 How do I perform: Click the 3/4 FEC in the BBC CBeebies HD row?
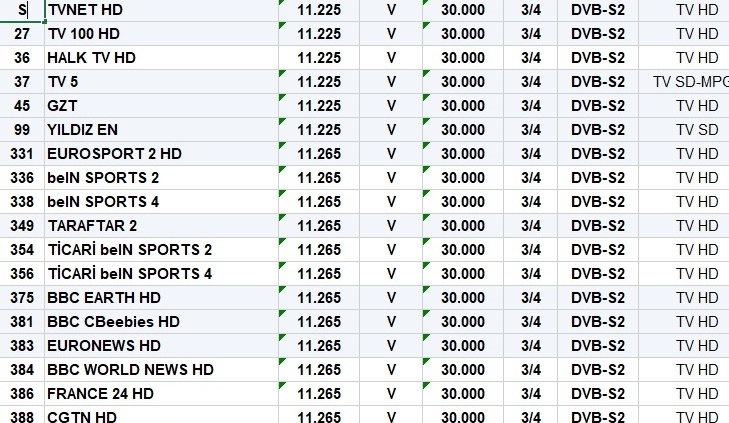click(530, 322)
